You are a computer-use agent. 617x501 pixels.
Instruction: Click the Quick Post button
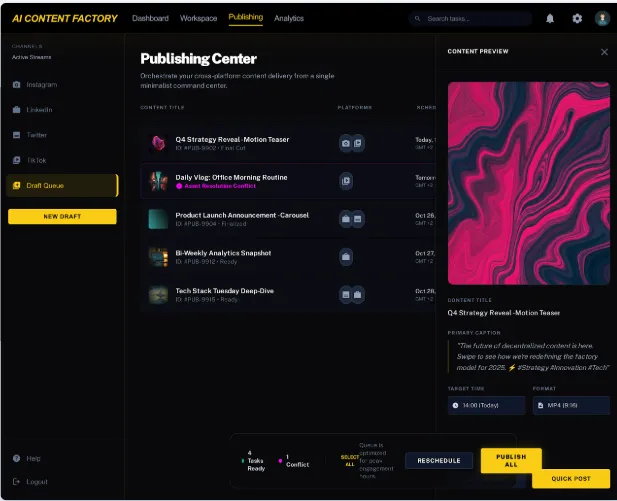point(571,479)
